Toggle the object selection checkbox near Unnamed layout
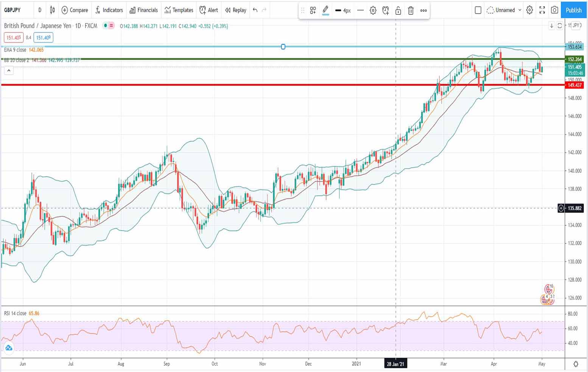 coord(478,10)
